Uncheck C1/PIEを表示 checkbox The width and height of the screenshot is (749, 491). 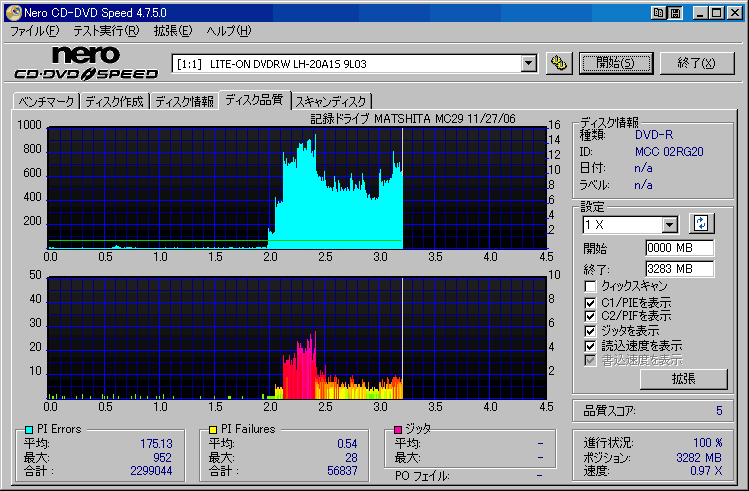click(590, 303)
